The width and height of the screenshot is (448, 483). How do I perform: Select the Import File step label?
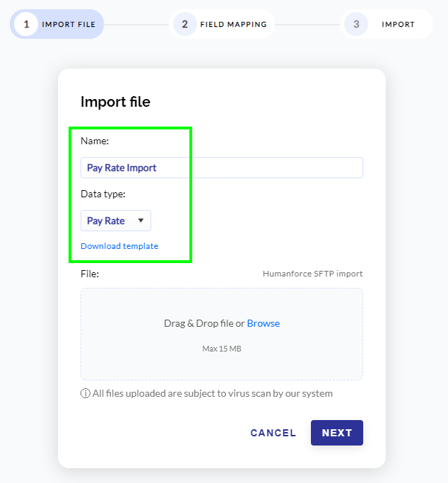(x=69, y=24)
